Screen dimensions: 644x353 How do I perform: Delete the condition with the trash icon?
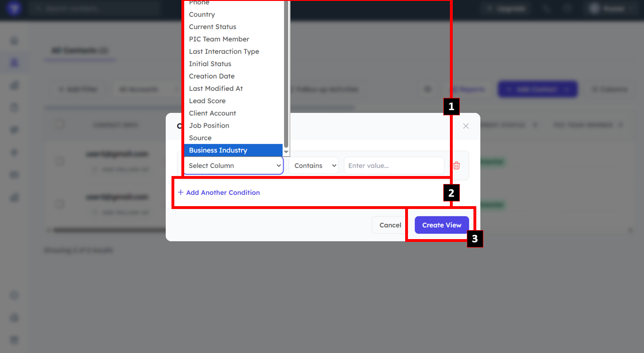[456, 166]
